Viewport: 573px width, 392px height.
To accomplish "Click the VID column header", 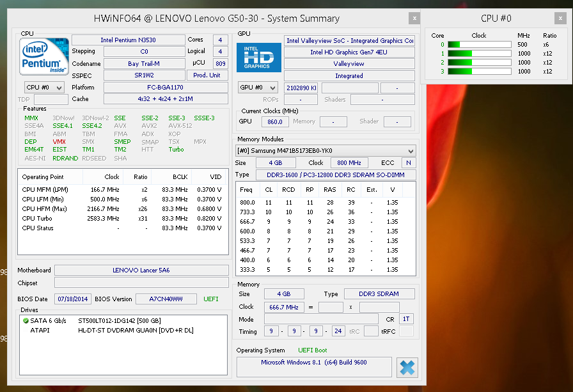I will click(208, 177).
